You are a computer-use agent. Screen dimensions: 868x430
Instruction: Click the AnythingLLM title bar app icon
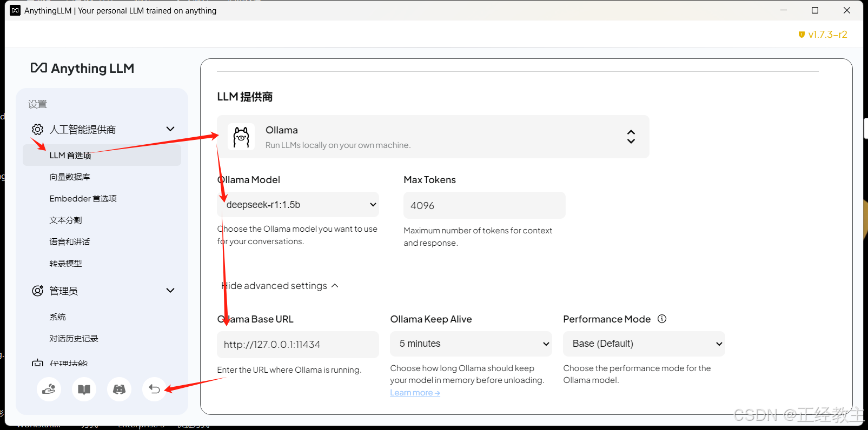coord(15,10)
